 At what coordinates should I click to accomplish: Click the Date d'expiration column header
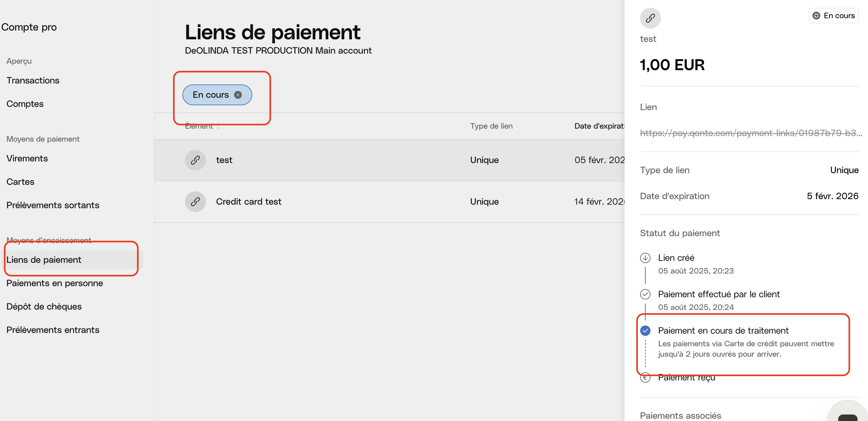[600, 126]
